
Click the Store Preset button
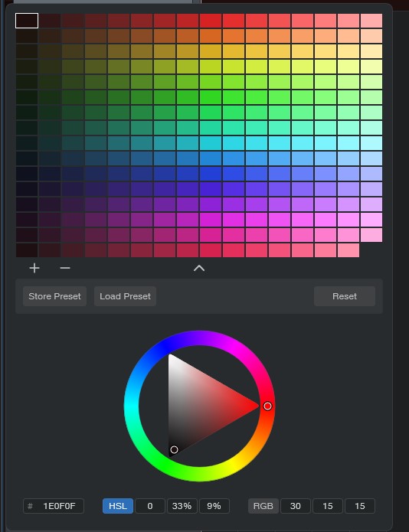click(x=54, y=296)
